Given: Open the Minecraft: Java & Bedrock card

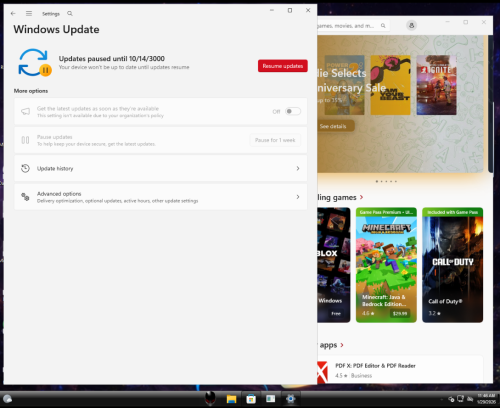Looking at the screenshot, I should [x=386, y=265].
